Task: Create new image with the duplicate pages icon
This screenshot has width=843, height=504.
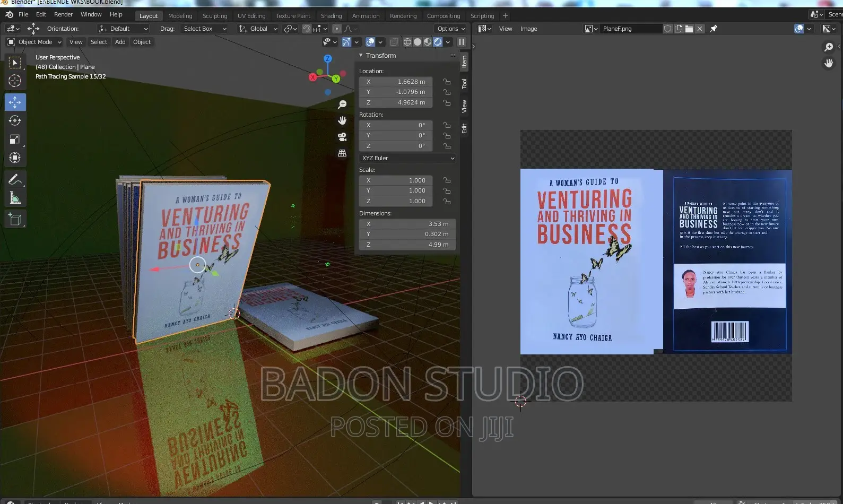Action: [x=679, y=29]
